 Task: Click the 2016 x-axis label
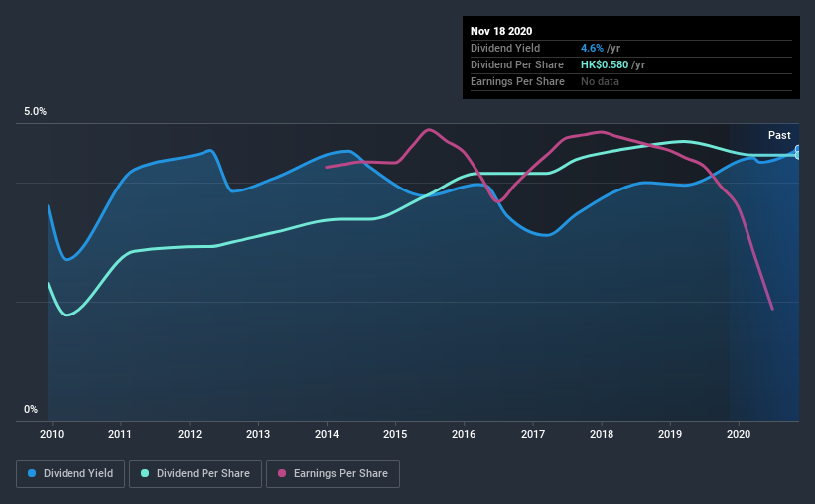tap(464, 434)
